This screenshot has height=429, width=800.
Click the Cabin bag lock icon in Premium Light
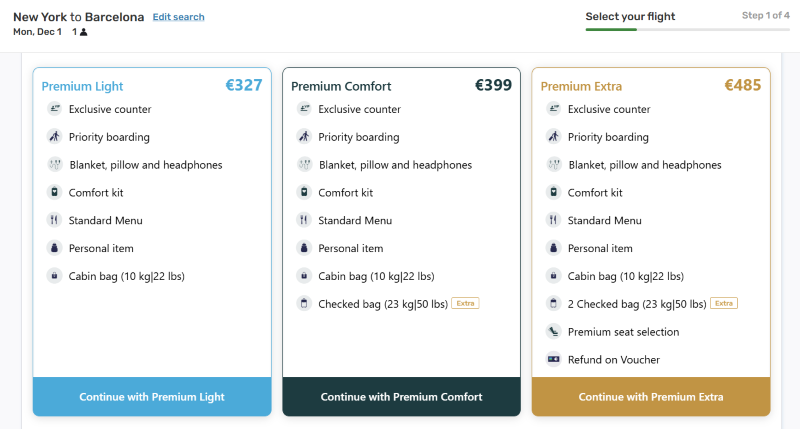point(54,276)
